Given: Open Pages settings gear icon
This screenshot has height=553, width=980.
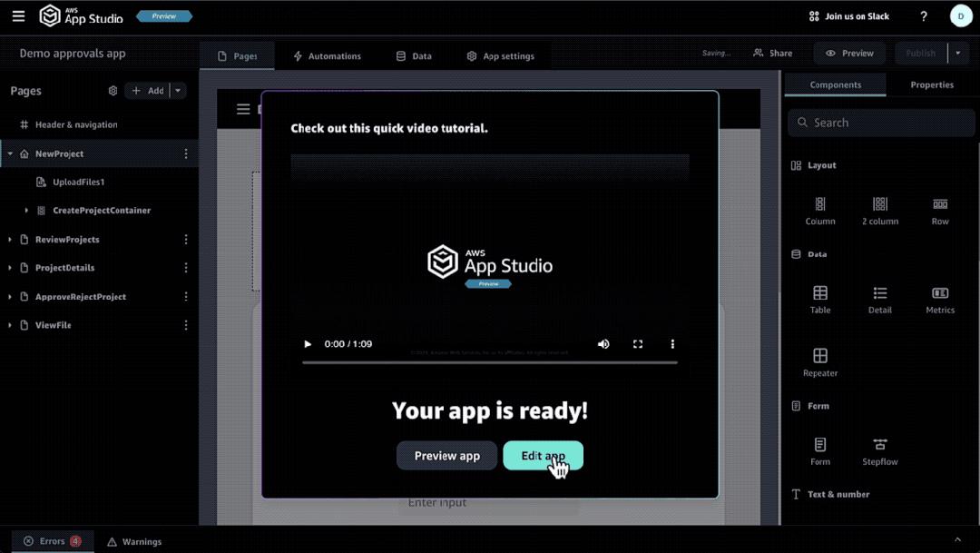Looking at the screenshot, I should [113, 91].
